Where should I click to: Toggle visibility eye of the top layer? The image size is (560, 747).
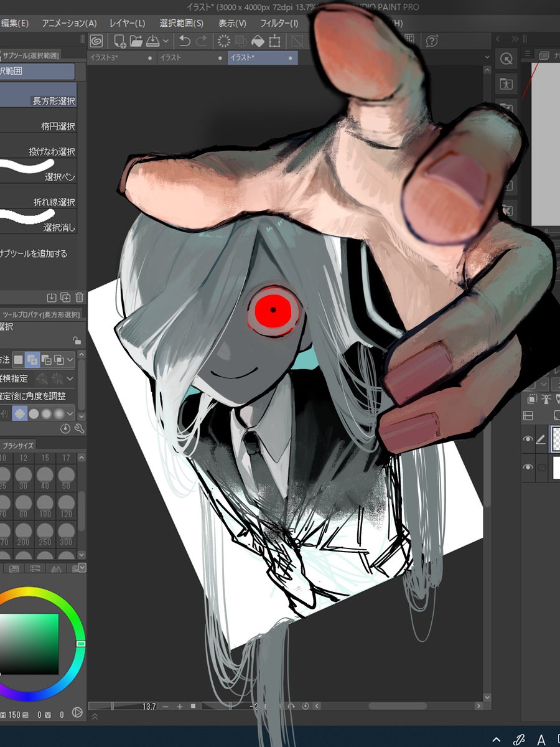(x=528, y=439)
